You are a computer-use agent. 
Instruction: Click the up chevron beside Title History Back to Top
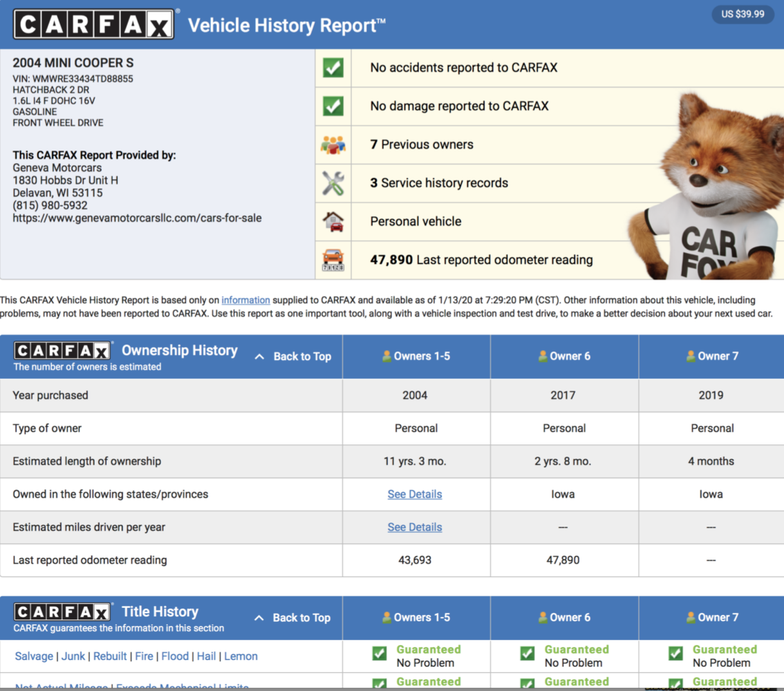pyautogui.click(x=259, y=618)
